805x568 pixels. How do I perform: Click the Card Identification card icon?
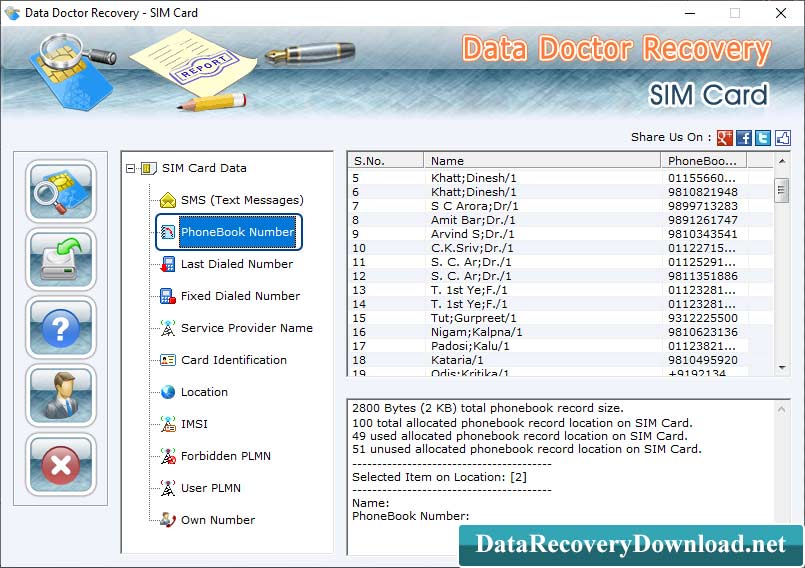coord(168,360)
